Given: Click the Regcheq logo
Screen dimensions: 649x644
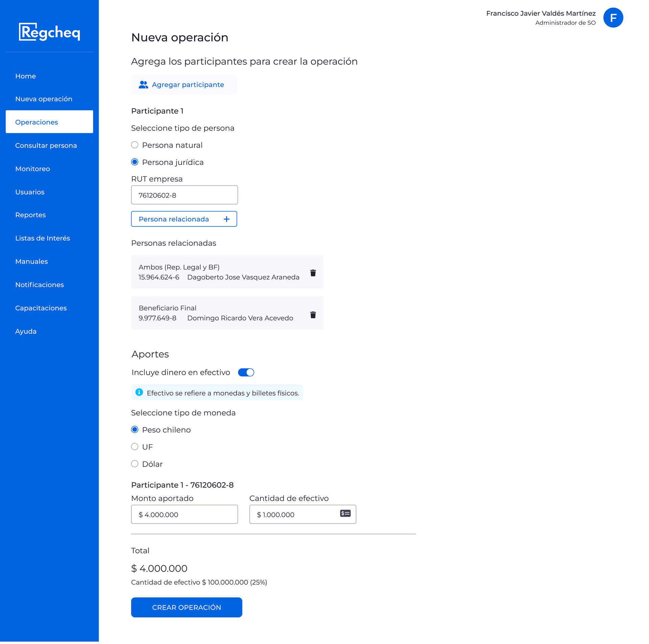Looking at the screenshot, I should click(49, 32).
